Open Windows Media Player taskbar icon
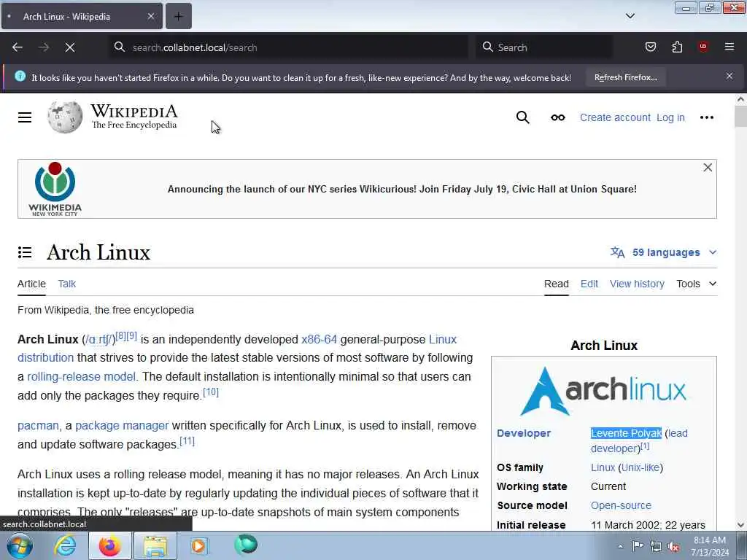This screenshot has height=560, width=747. (x=199, y=546)
